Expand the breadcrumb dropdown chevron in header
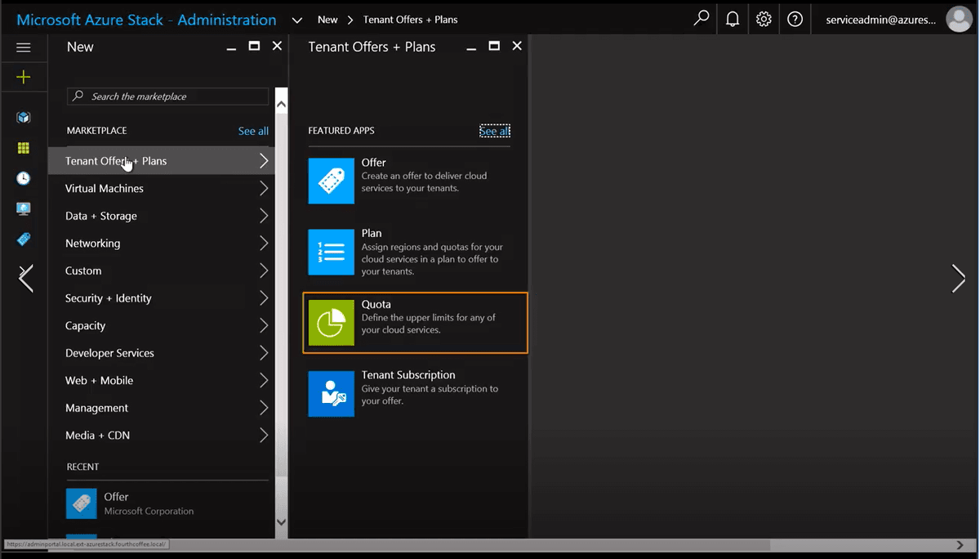Viewport: 980px width, 559px height. [x=296, y=20]
